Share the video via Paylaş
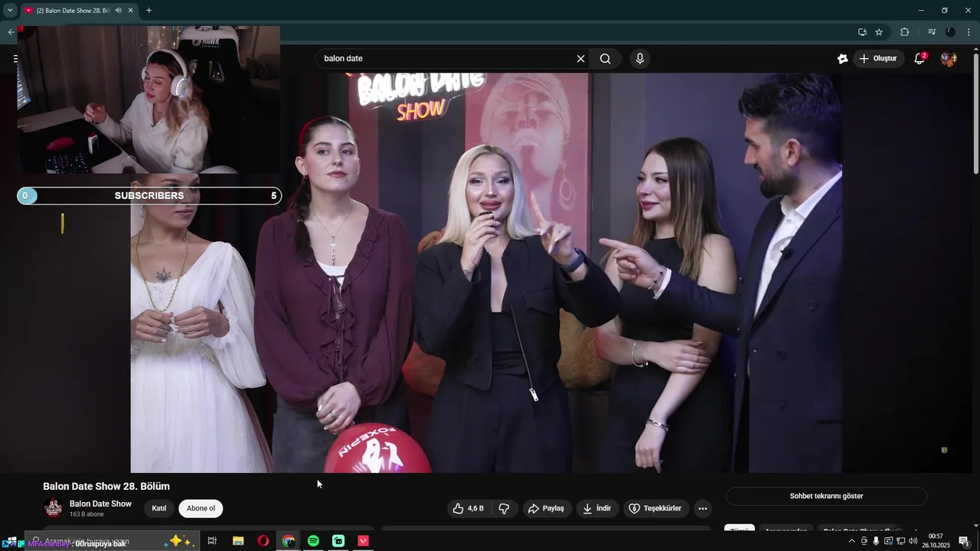This screenshot has width=980, height=551. point(546,508)
